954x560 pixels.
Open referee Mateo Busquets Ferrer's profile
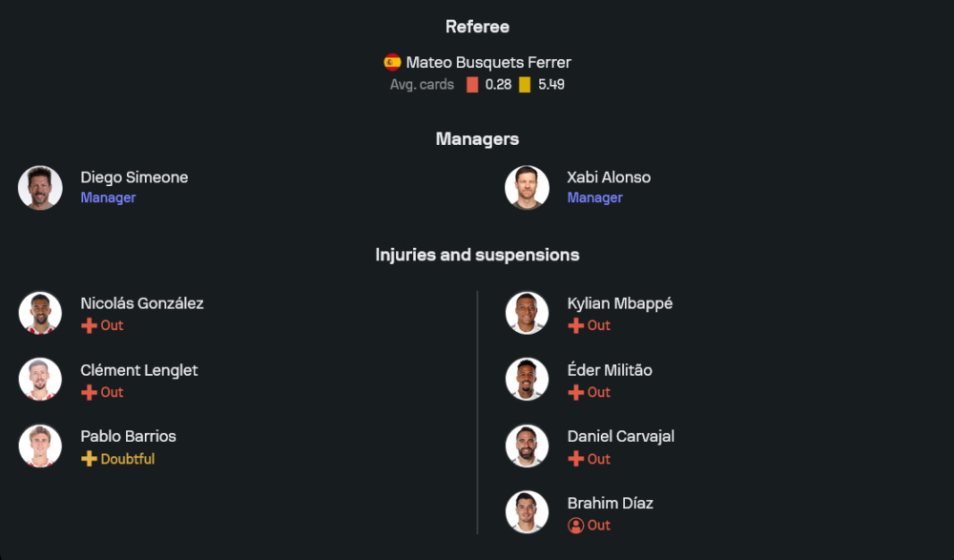(x=488, y=63)
